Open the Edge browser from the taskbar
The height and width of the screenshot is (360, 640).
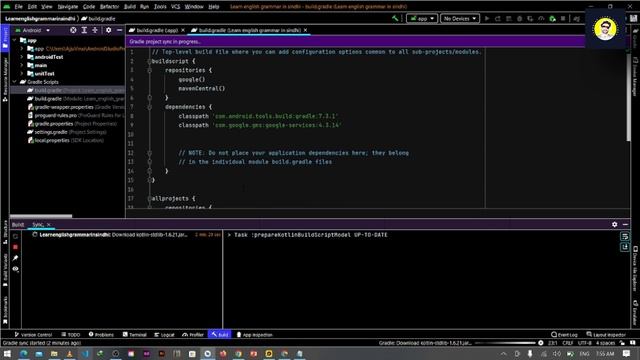pyautogui.click(x=23, y=353)
